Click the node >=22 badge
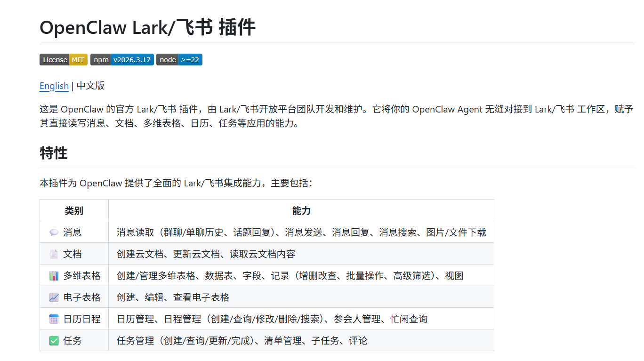The width and height of the screenshot is (644, 361). pos(179,60)
